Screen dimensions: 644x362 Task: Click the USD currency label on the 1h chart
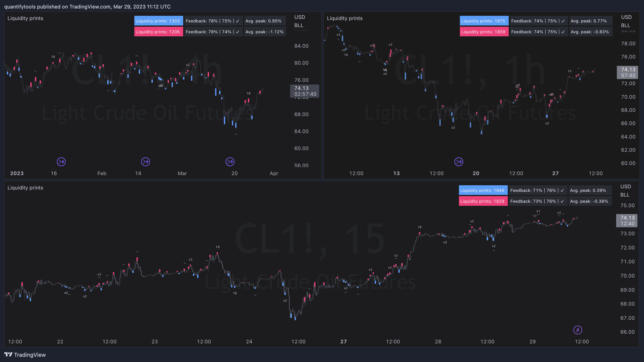tap(626, 17)
